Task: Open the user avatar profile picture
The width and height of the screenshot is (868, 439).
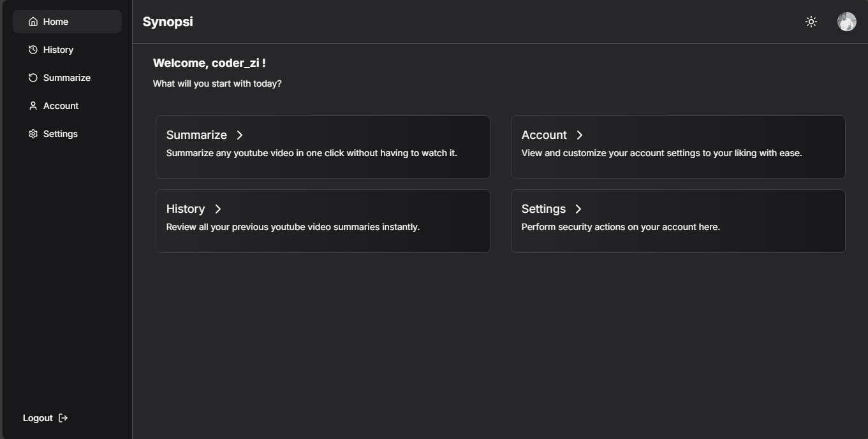Action: point(847,22)
